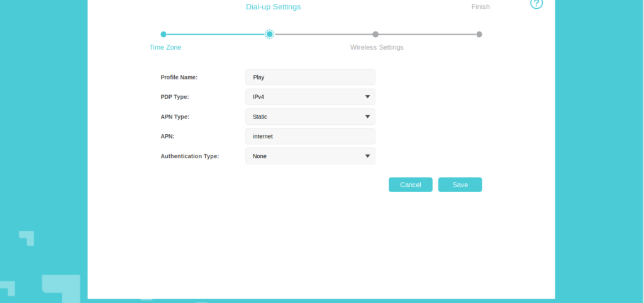Viewport: 644px width, 303px height.
Task: Expand the PDP Type dropdown showing IPv4
Action: 310,97
